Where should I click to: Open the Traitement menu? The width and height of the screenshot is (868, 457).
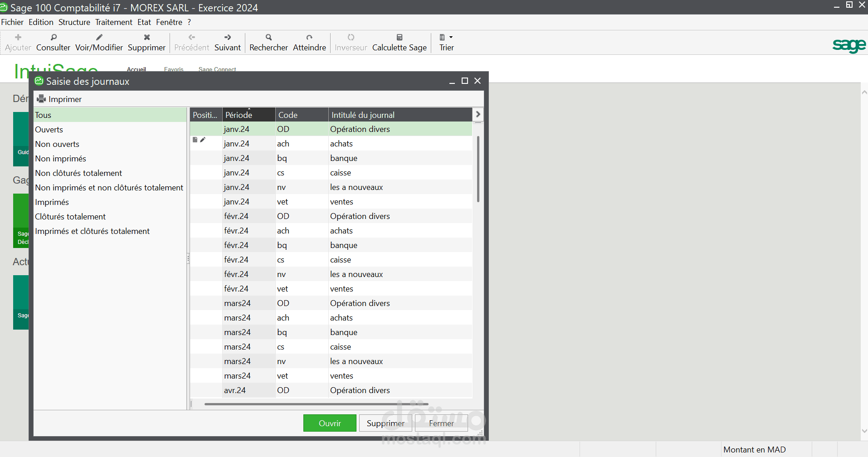114,22
